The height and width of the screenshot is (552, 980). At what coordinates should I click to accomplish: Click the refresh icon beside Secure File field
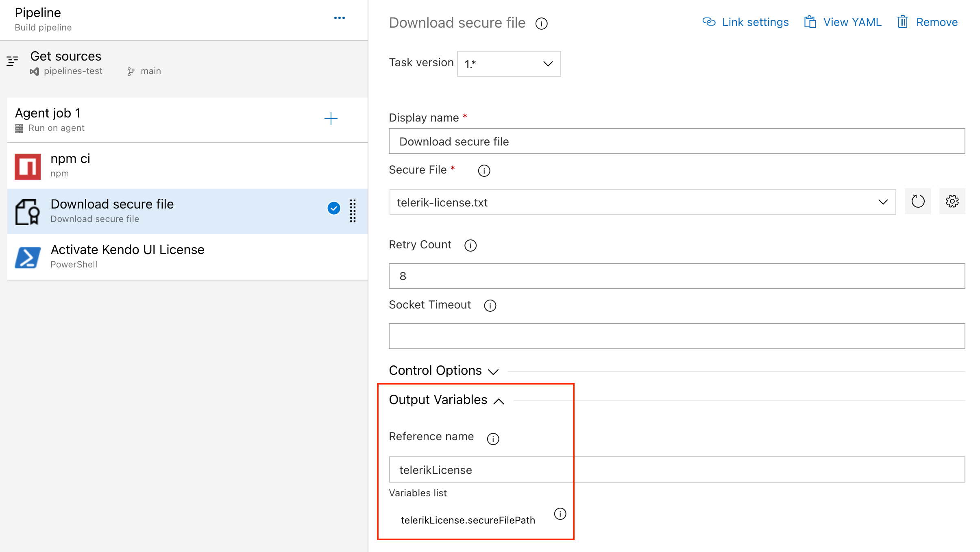(x=918, y=201)
